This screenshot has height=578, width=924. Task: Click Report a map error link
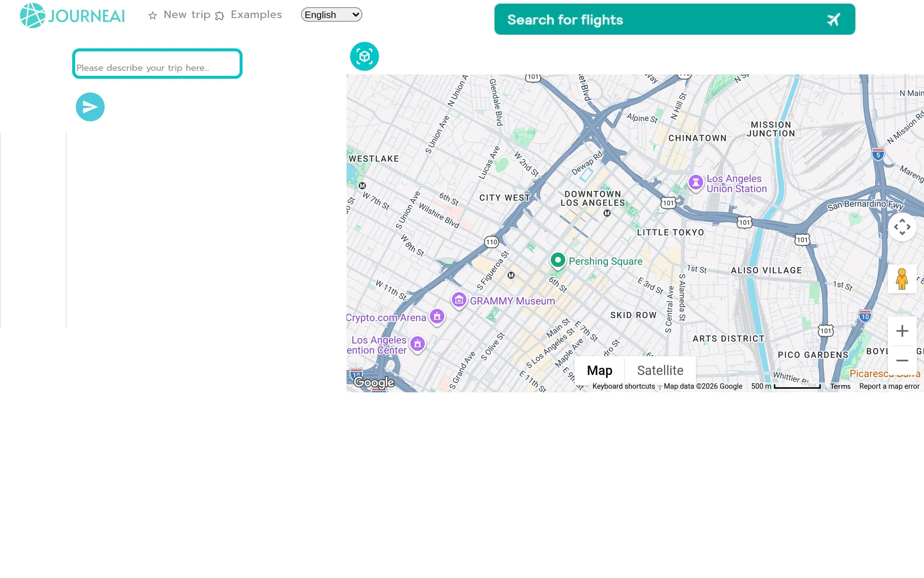(x=889, y=387)
